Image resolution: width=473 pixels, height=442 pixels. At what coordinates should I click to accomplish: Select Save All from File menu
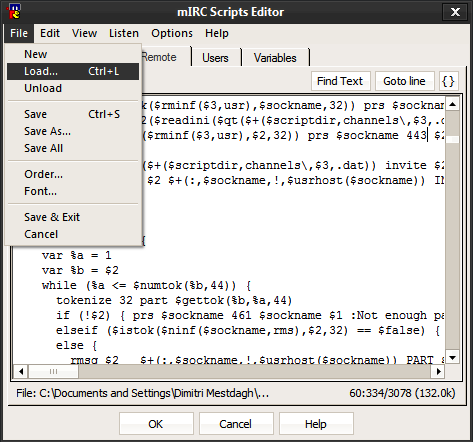tap(73, 148)
